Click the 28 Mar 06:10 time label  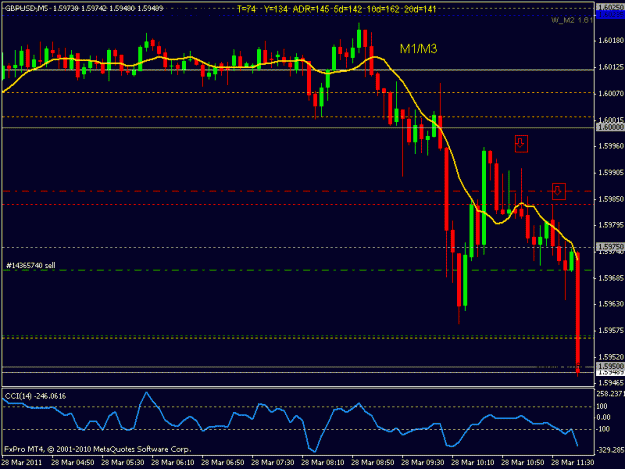point(173,463)
